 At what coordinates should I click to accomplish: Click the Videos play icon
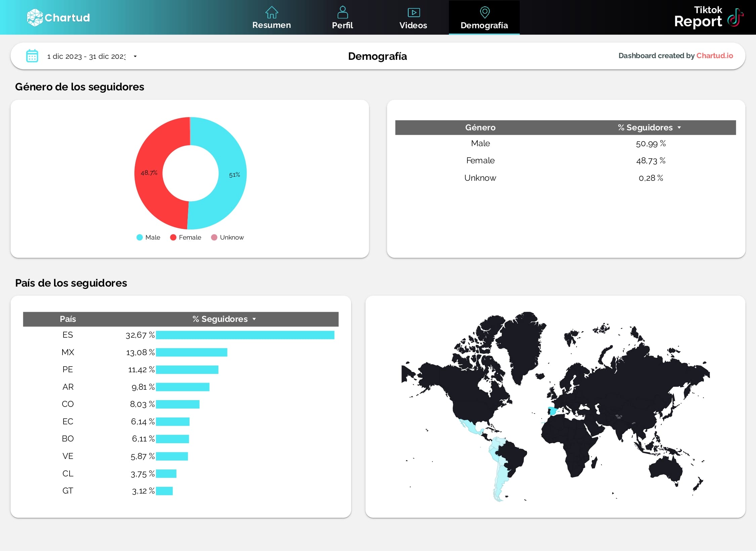413,13
